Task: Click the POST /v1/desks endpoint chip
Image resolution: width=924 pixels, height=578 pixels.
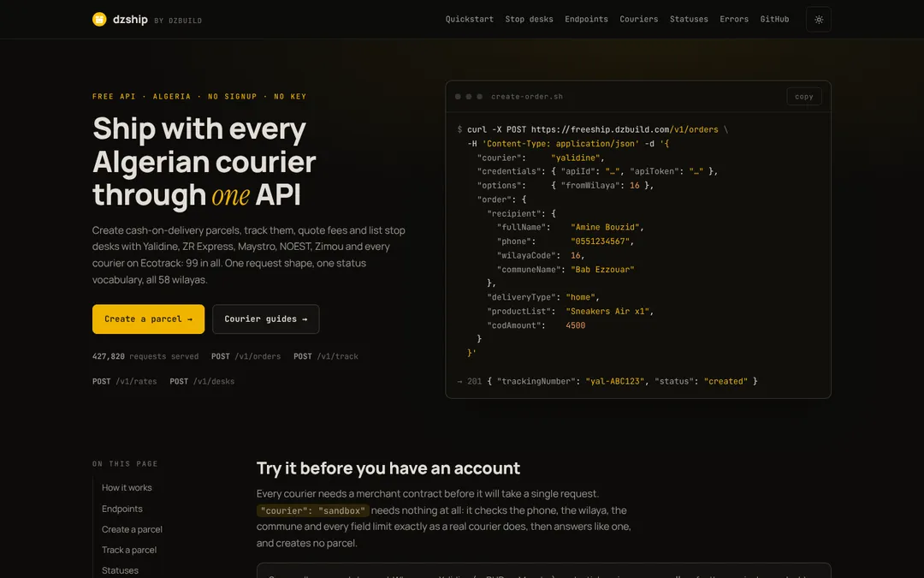Action: pos(202,382)
